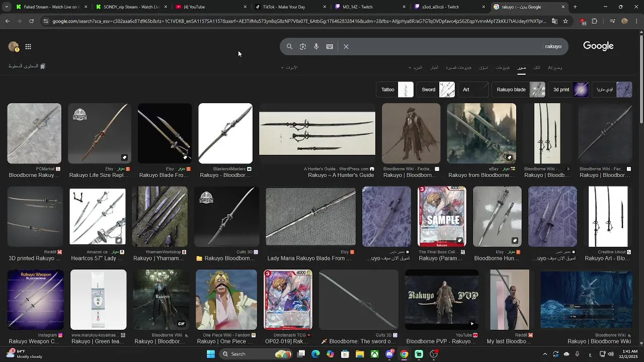
Task: Filter images by the ليدي ماريا chip
Action: [612, 89]
